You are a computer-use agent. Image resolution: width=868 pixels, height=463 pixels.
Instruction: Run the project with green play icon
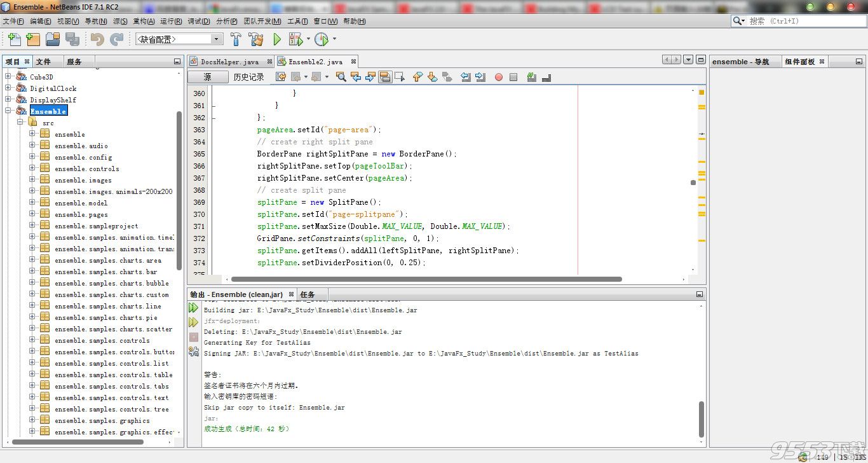pyautogui.click(x=277, y=39)
